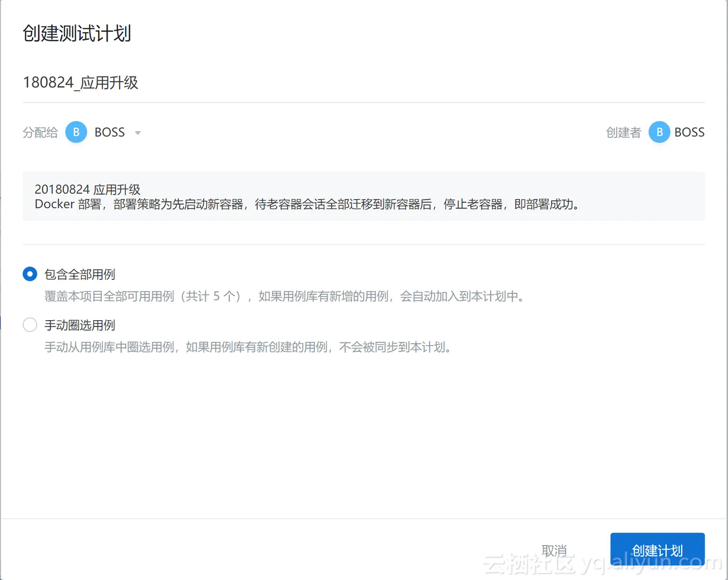Cancel with the 取消 button
This screenshot has width=728, height=580.
554,550
